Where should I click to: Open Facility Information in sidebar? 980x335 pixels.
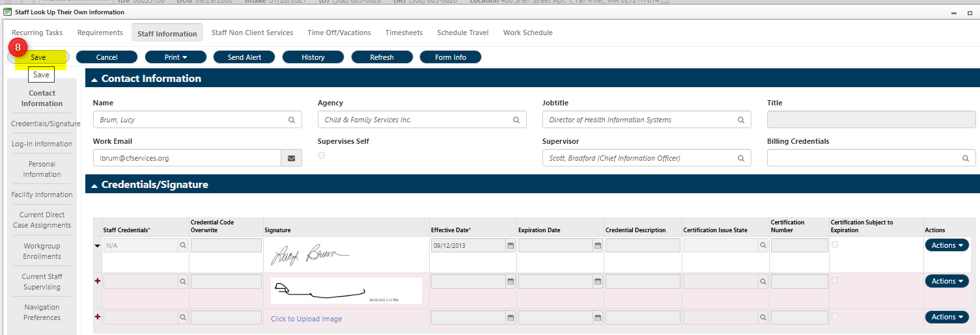coord(42,194)
